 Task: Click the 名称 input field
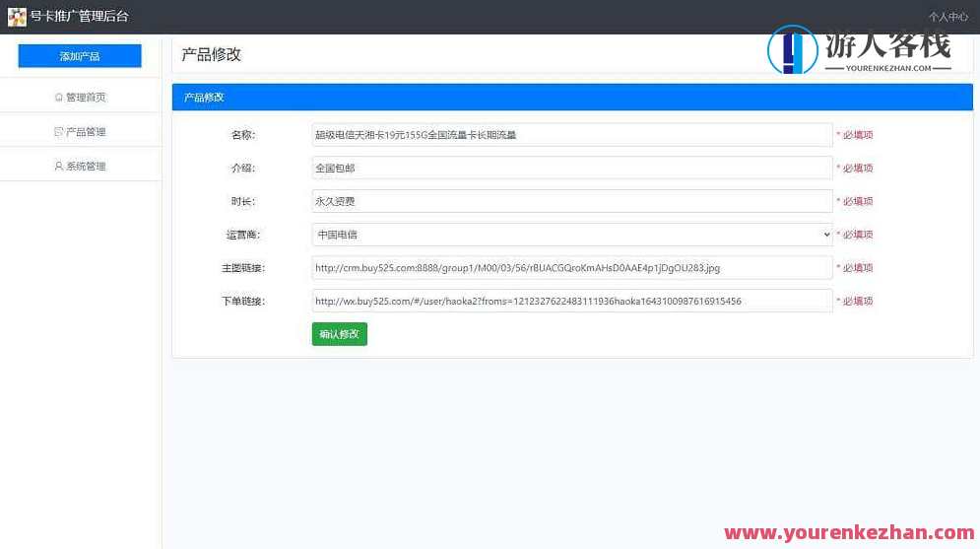(x=572, y=134)
